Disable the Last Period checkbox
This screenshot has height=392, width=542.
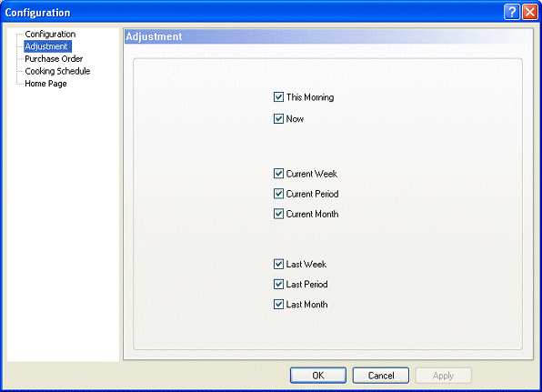click(x=278, y=284)
